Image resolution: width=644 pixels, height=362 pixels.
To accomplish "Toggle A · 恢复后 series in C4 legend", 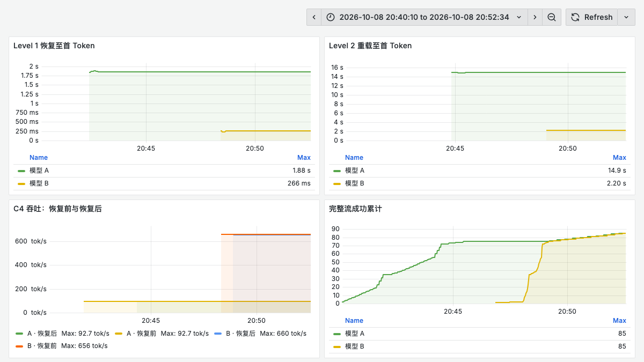I will [x=42, y=334].
